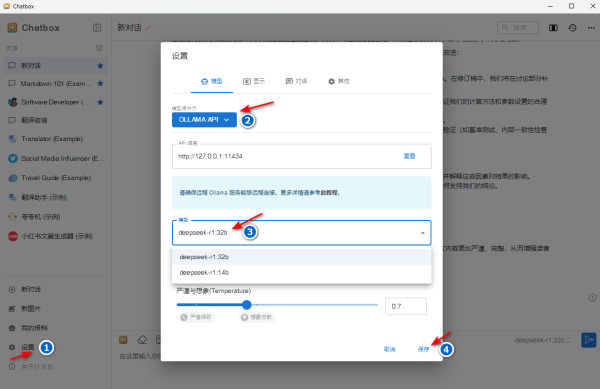Unstar the Markdown 101 conversation
Screen dimensions: 600x389
click(x=100, y=83)
